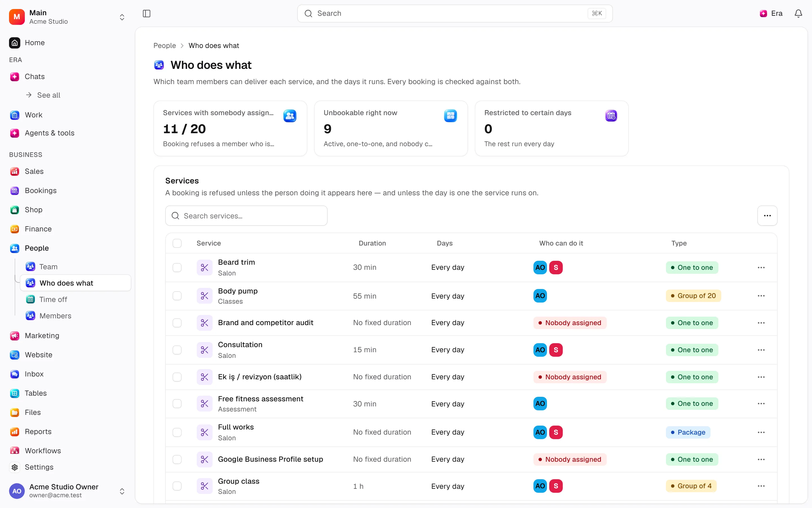The width and height of the screenshot is (812, 508).
Task: Select all services with header checkbox
Action: [x=177, y=243]
